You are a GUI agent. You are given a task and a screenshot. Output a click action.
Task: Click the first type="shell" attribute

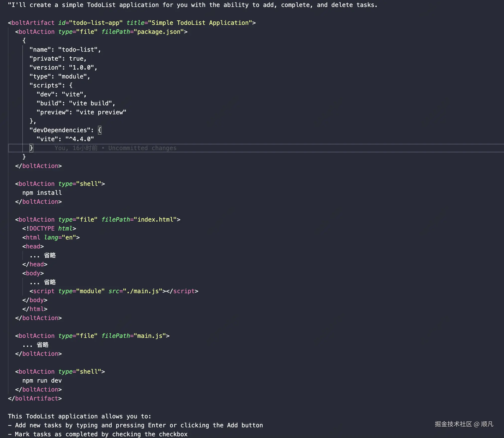tap(80, 184)
